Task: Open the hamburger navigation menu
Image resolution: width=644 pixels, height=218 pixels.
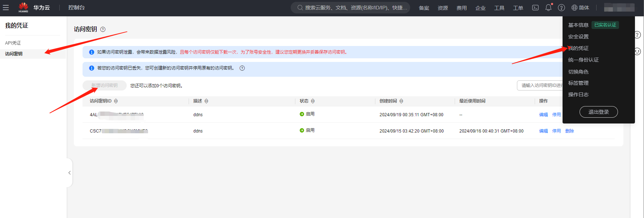Action: [x=6, y=8]
